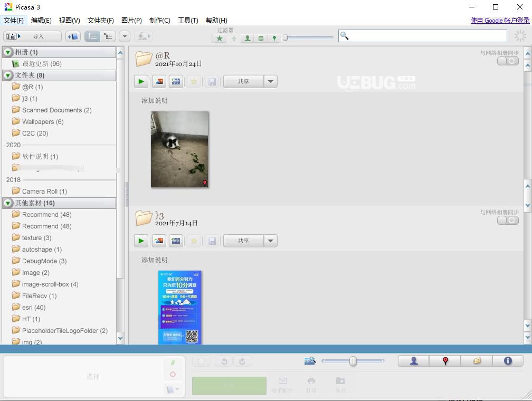Viewport: 532px width, 401px height.
Task: Open share dropdown arrow for @R folder
Action: [x=270, y=81]
